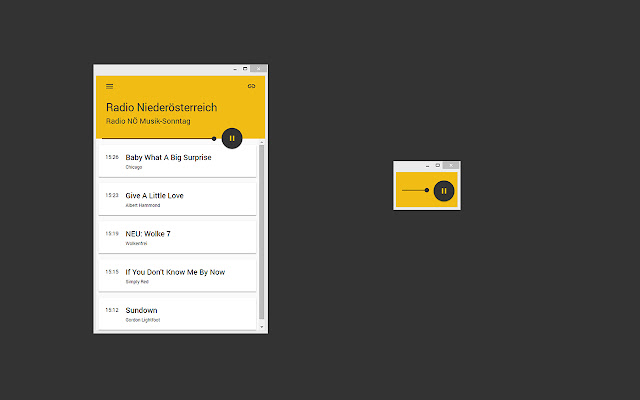
Task: Click the 15:15 timestamp
Action: coord(112,271)
